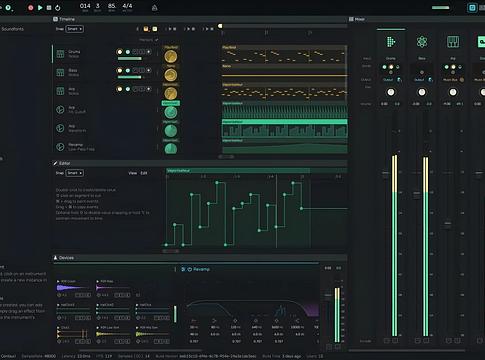The image size is (485, 360).
Task: Open the Bass channel Output routing dropdown
Action: [x=419, y=80]
